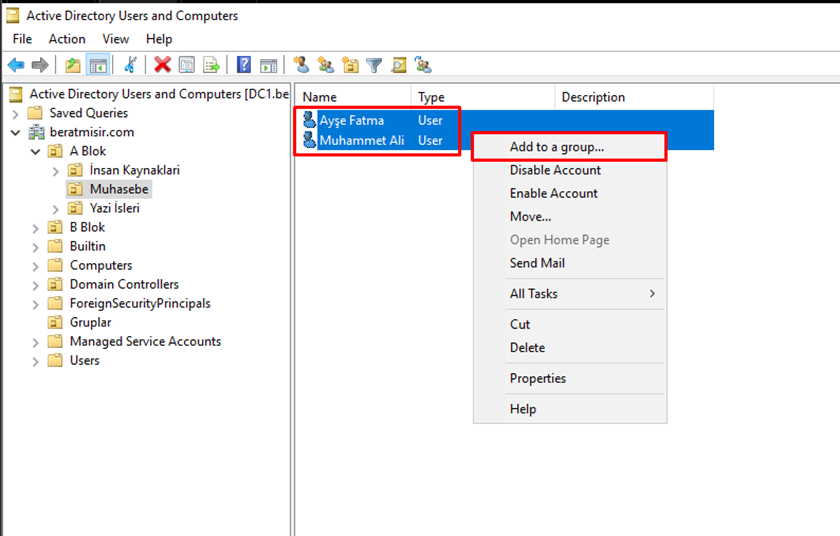840x536 pixels.
Task: Select Disable Account in context menu
Action: point(555,170)
